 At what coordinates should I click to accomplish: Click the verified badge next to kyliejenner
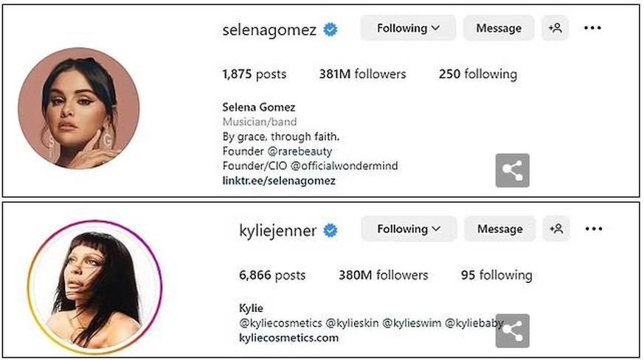click(331, 231)
